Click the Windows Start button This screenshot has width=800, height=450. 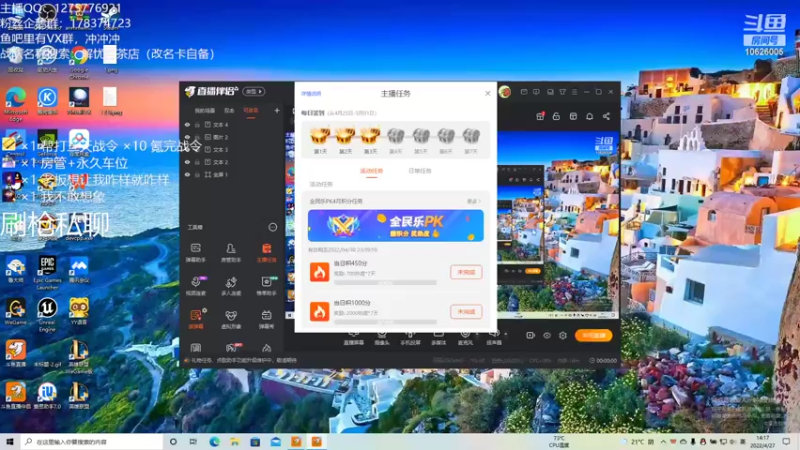pos(10,441)
